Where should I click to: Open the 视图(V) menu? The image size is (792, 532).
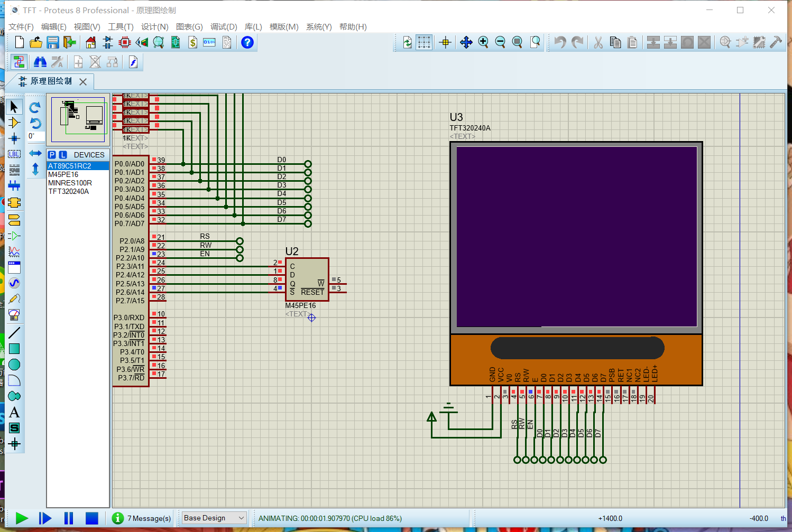[x=87, y=26]
